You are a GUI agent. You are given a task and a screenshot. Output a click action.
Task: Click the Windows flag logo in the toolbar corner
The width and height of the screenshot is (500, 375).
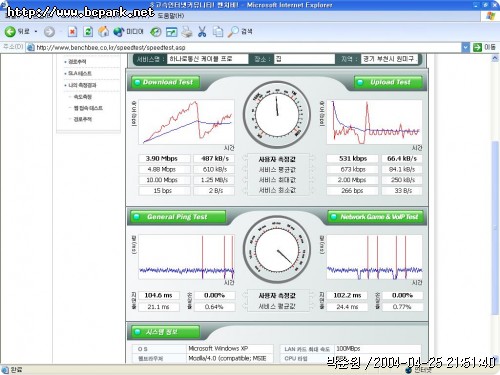490,16
